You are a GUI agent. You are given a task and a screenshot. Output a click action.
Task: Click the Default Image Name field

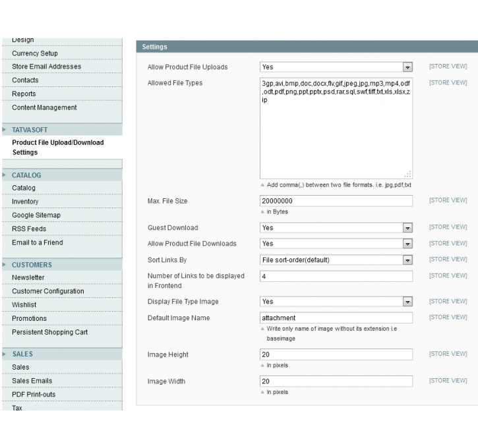pos(336,318)
